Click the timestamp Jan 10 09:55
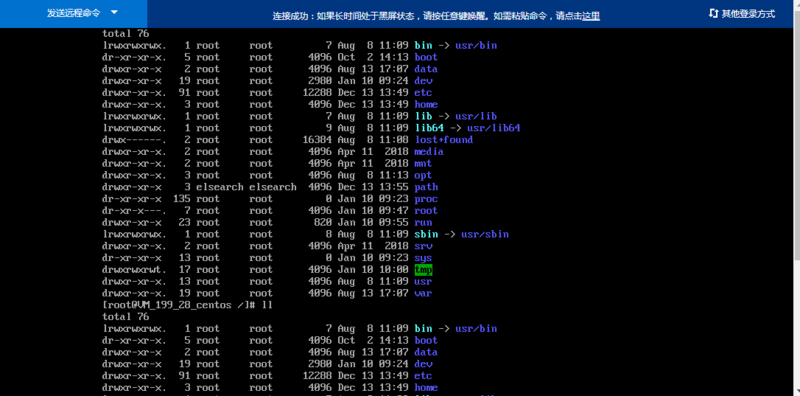 pos(373,222)
